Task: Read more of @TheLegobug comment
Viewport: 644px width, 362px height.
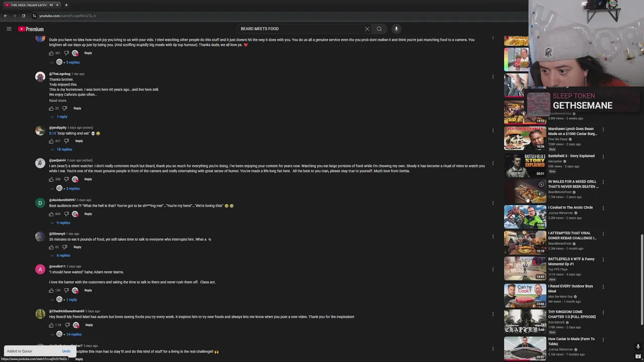Action: [57, 101]
